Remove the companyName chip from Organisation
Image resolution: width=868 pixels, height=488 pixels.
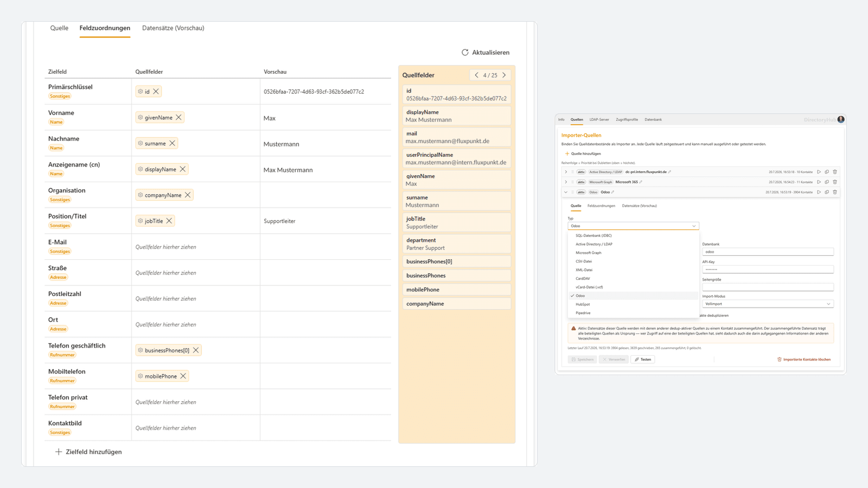pyautogui.click(x=188, y=195)
